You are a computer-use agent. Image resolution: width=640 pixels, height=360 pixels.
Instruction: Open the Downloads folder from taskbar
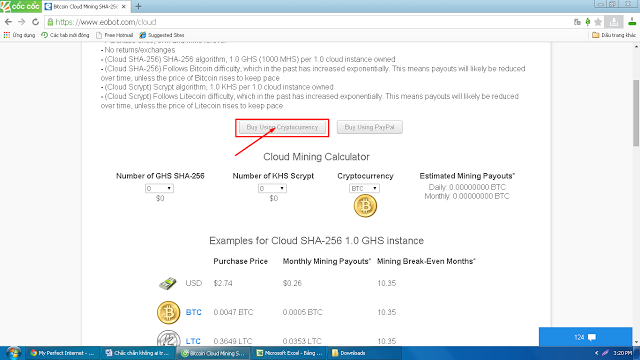(x=365, y=353)
